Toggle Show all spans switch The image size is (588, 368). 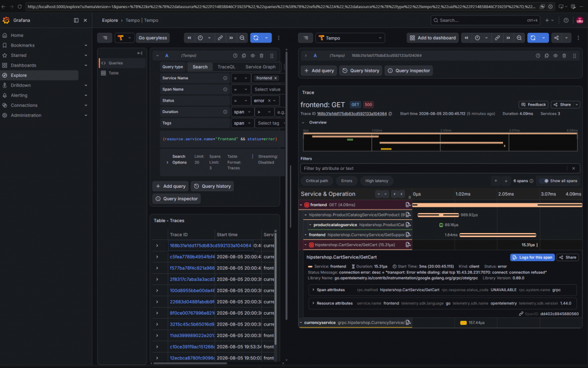546,181
